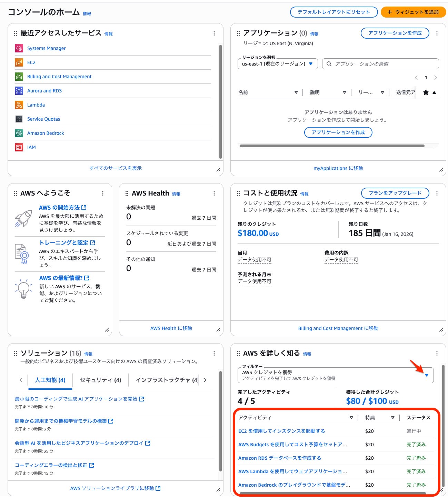
Task: Open AWS Health に移動 link
Action: coord(171,328)
